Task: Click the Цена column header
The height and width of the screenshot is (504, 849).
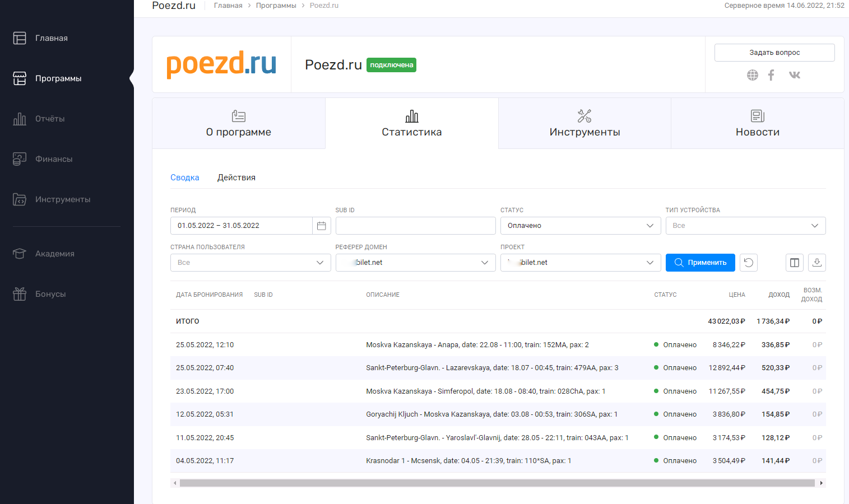Action: [737, 295]
